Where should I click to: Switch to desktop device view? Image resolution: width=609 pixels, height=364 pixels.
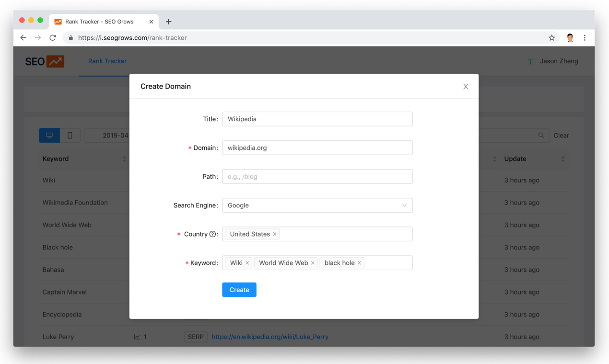point(49,136)
